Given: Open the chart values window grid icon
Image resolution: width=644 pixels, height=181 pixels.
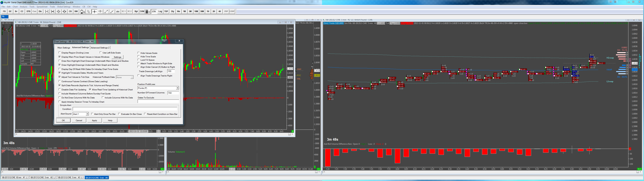Looking at the screenshot, I should (x=148, y=12).
